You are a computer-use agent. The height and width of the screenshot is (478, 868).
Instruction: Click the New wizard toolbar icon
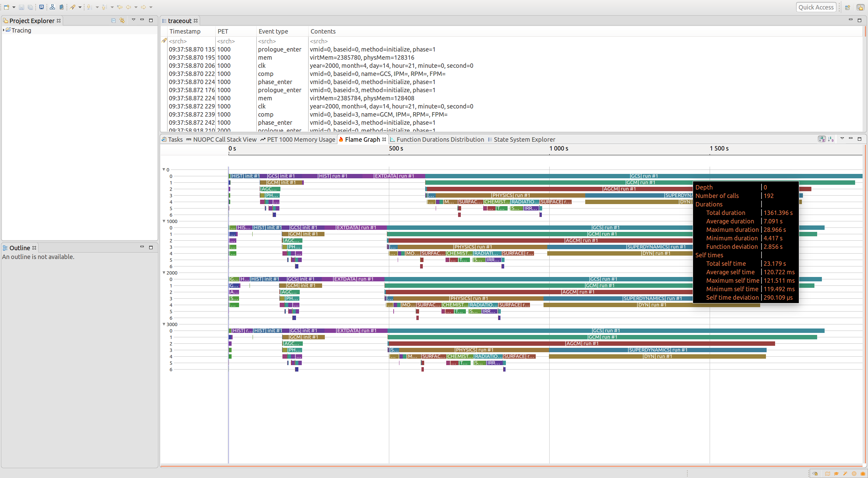[6, 7]
